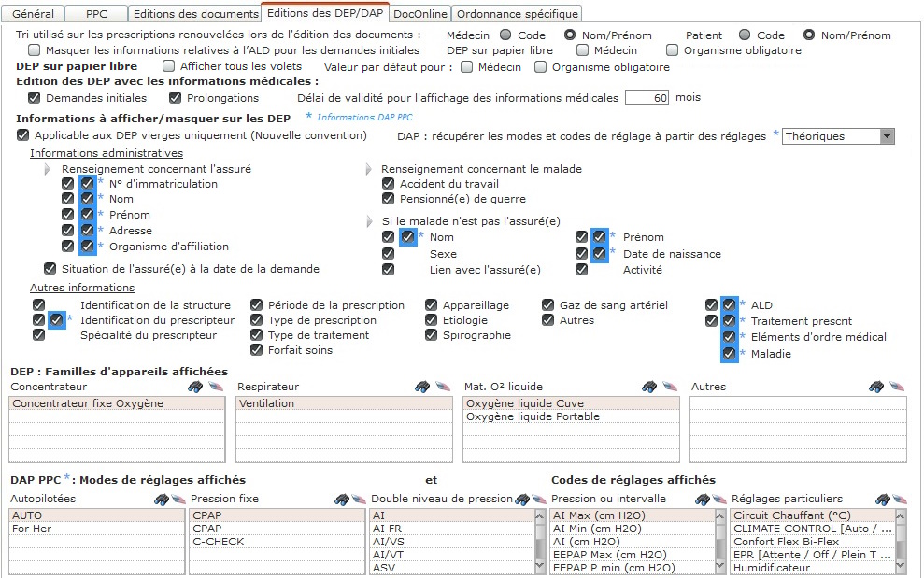
Task: Select For Her mode row
Action: (97, 529)
